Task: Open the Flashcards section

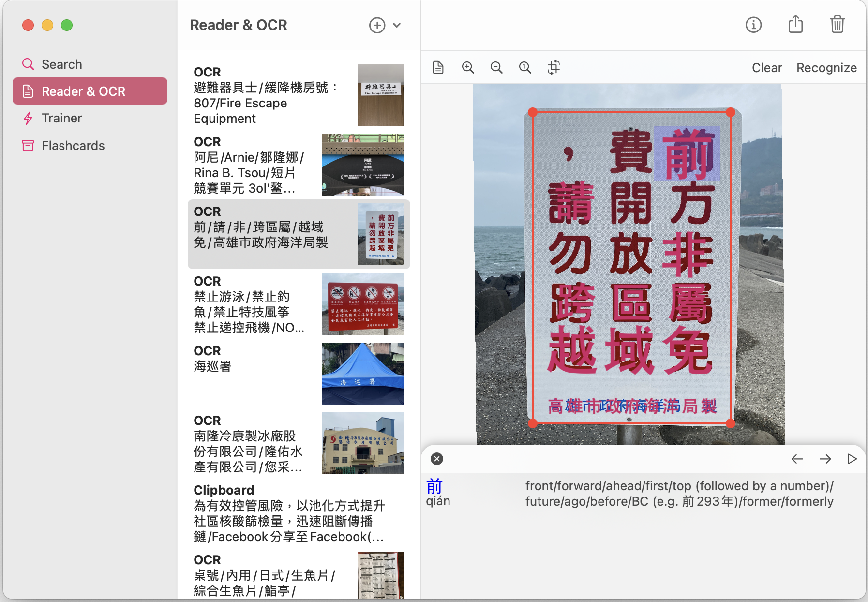Action: (x=90, y=146)
